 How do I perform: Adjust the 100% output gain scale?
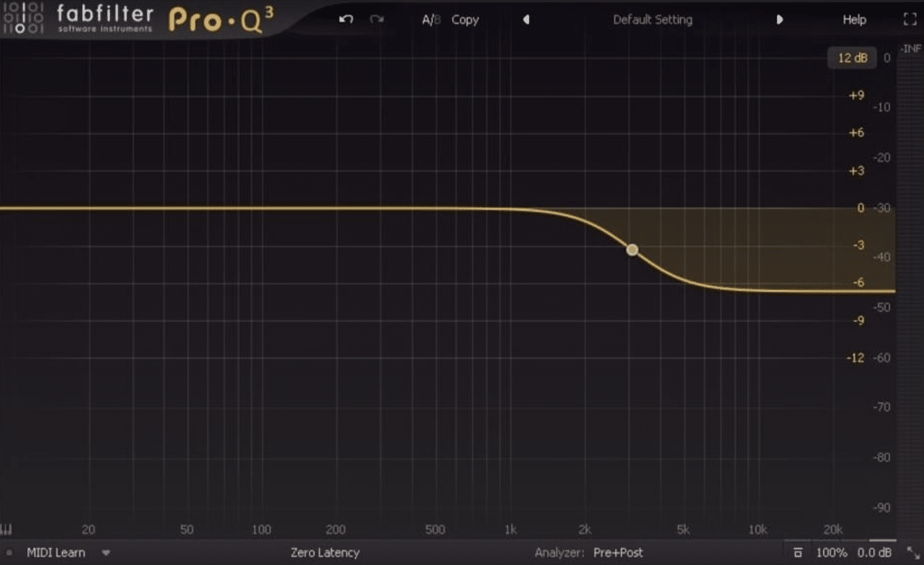click(831, 552)
